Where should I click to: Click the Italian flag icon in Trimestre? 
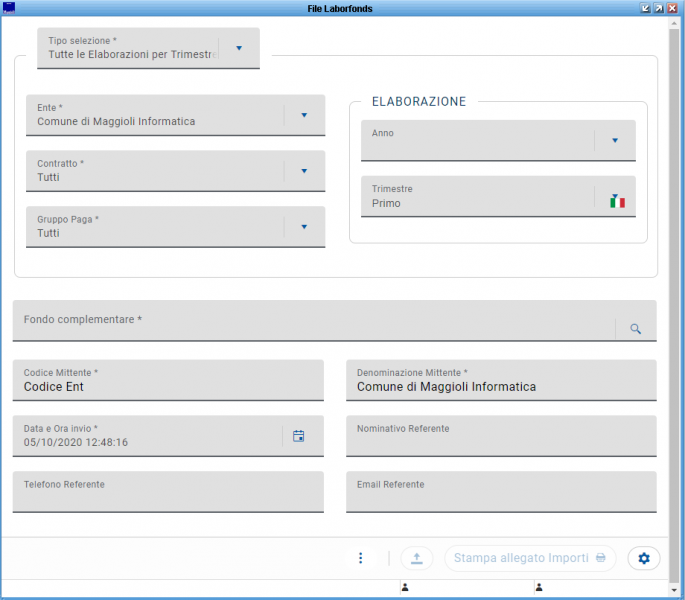pyautogui.click(x=617, y=201)
